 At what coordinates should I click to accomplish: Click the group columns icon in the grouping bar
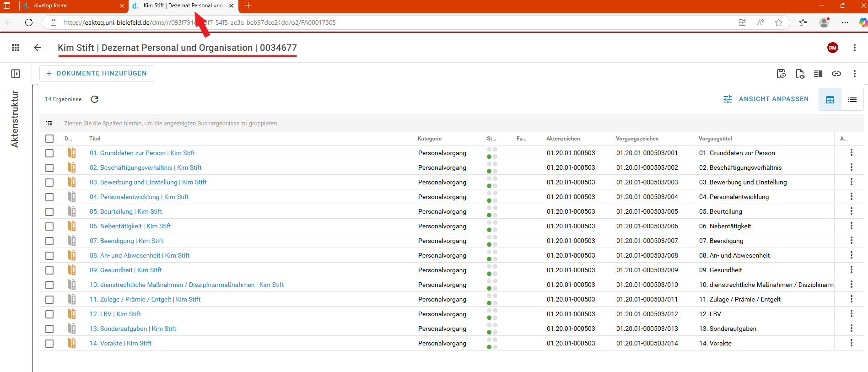click(49, 123)
